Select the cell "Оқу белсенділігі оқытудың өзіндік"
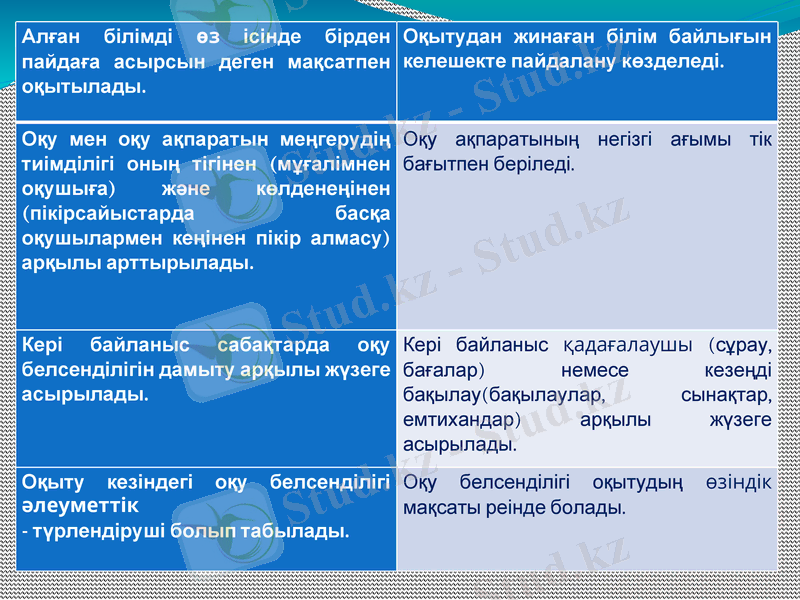800x600 pixels. (x=587, y=515)
